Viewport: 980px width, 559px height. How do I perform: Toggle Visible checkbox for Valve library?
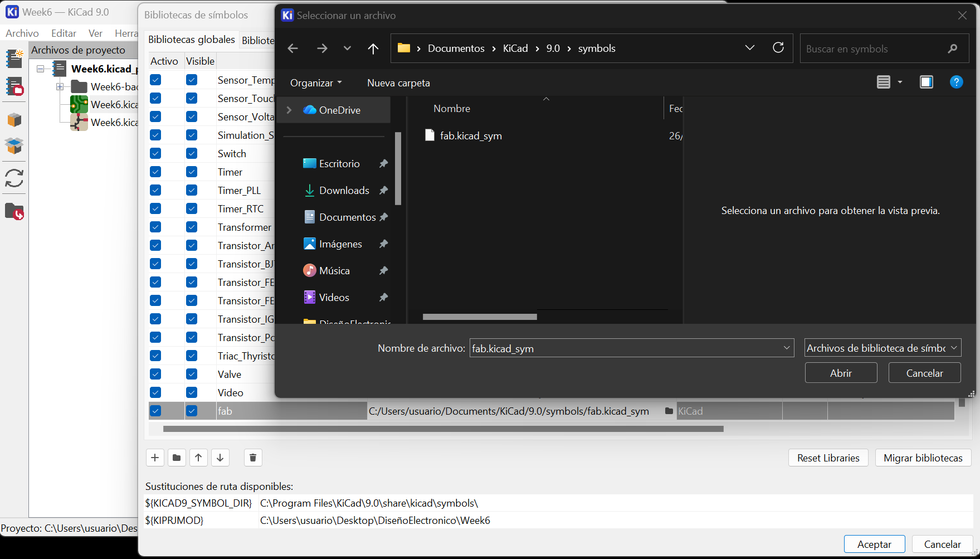click(192, 374)
